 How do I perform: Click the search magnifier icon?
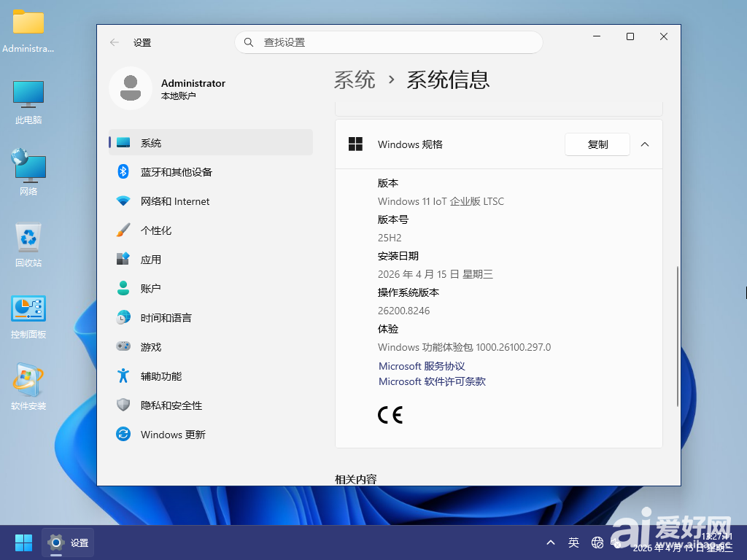(x=249, y=42)
